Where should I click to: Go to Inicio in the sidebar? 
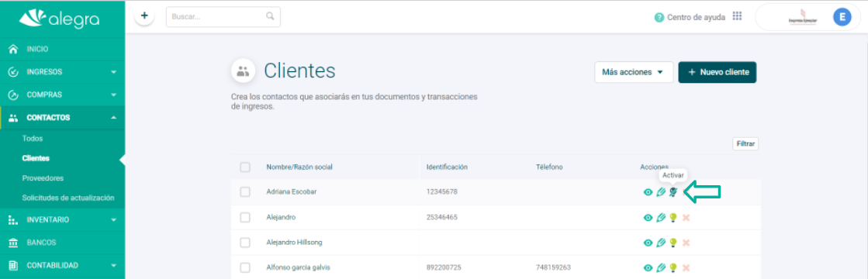pos(38,50)
